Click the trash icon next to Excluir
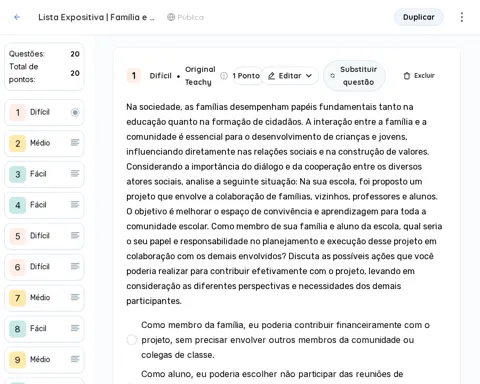The height and width of the screenshot is (384, 480). (x=407, y=76)
